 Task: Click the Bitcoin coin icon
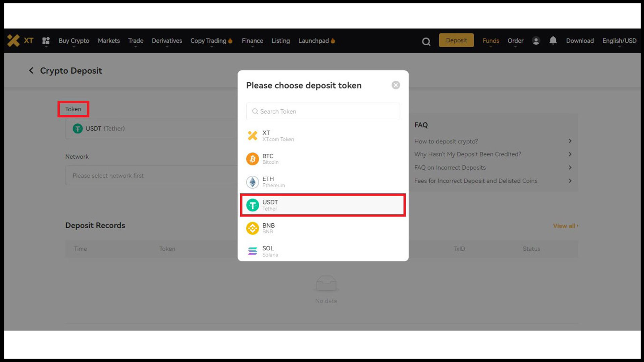coord(253,159)
